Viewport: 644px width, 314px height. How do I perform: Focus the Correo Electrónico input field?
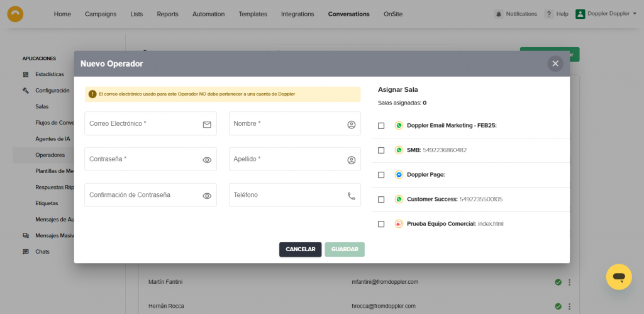[150, 123]
